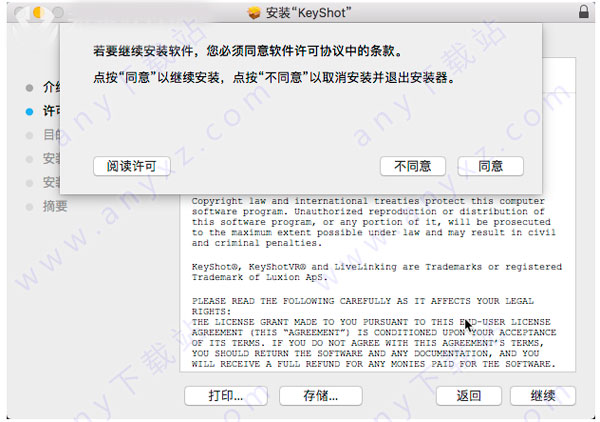Click the yellow minimize window button

tap(38, 12)
